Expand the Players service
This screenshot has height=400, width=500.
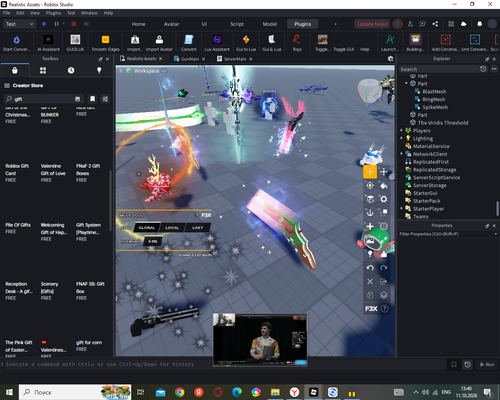402,130
